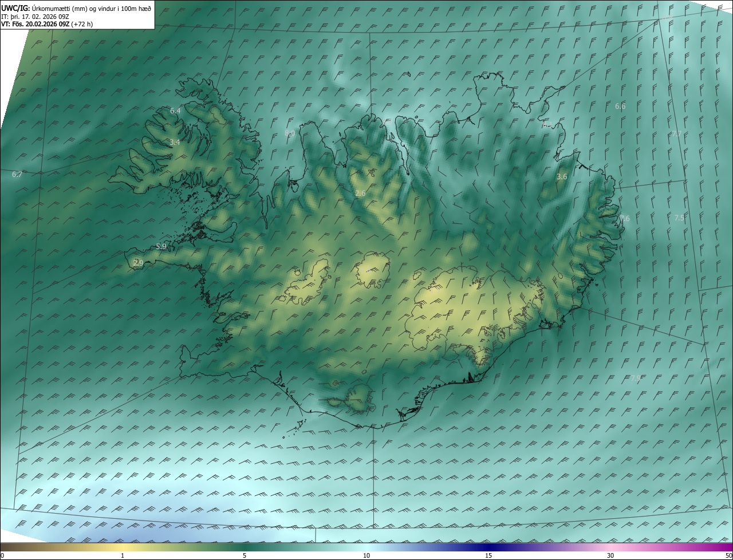Click the 7.5 value label east of Iceland

point(679,218)
